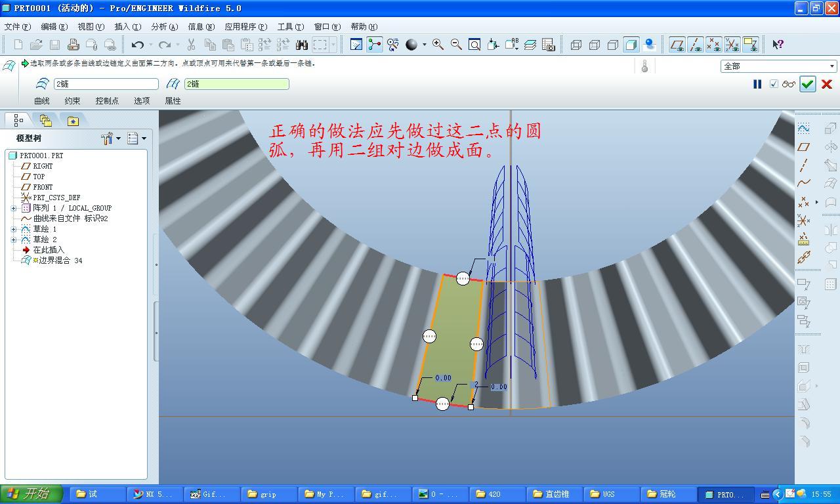Switch to wireframe display style
This screenshot has width=840, height=504.
(576, 45)
